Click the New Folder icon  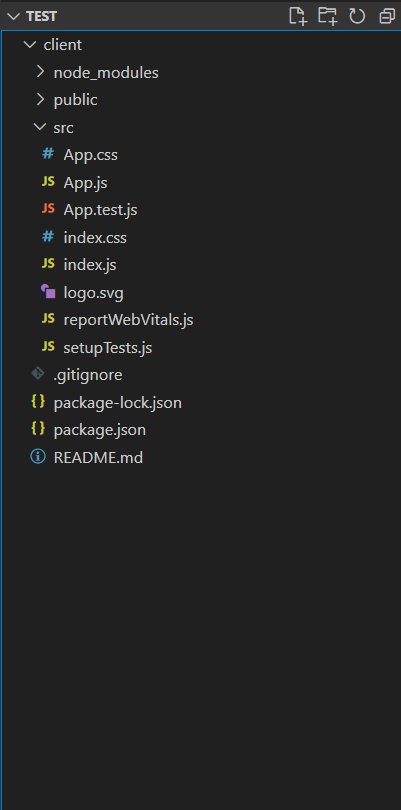pos(328,16)
